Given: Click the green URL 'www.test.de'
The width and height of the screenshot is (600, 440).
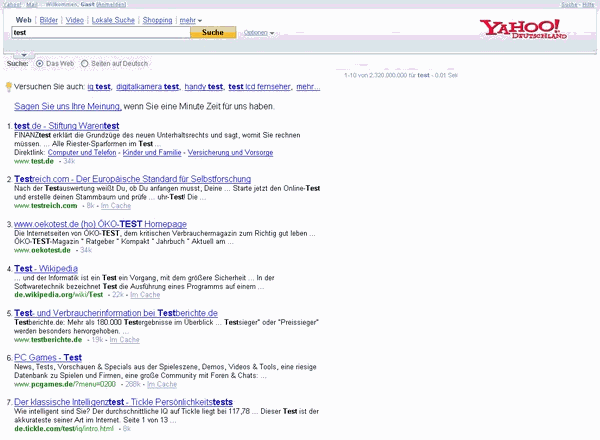Looking at the screenshot, I should tap(34, 161).
